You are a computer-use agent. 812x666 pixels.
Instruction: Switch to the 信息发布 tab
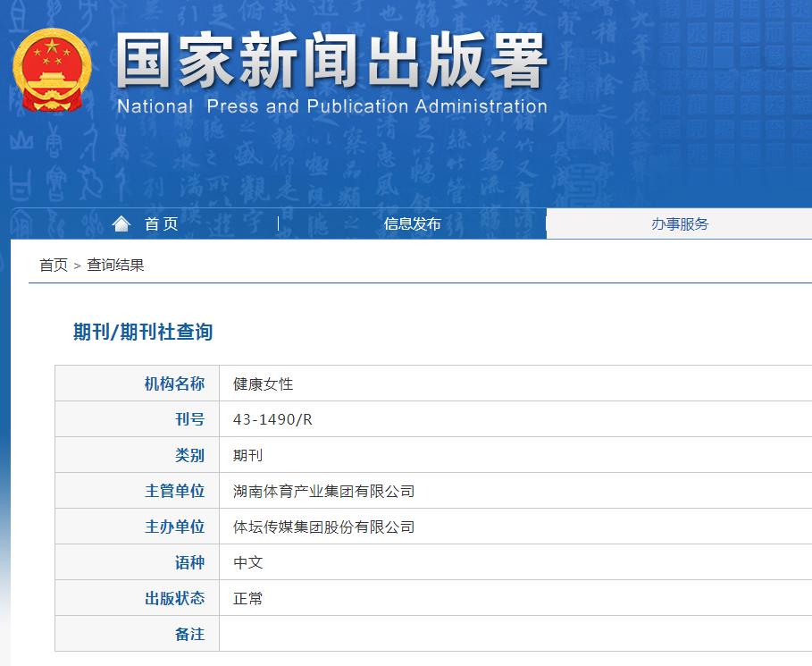click(x=414, y=223)
